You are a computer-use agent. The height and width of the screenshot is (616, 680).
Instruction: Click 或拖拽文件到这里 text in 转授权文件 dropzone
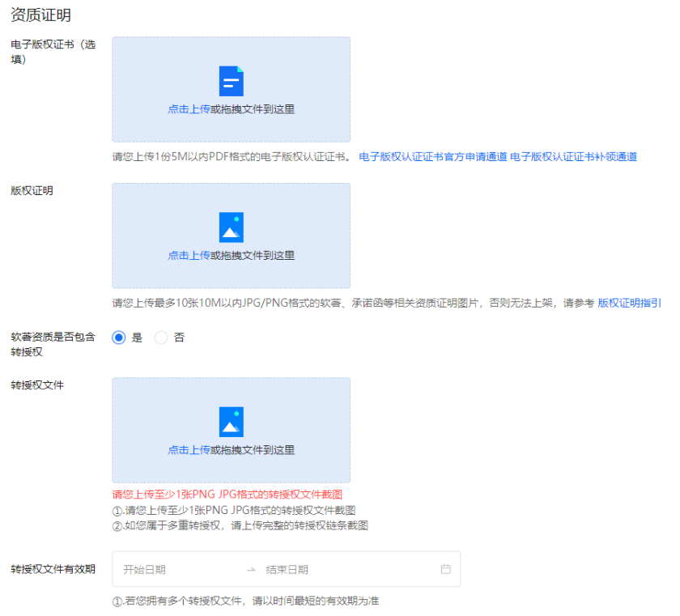pyautogui.click(x=253, y=450)
